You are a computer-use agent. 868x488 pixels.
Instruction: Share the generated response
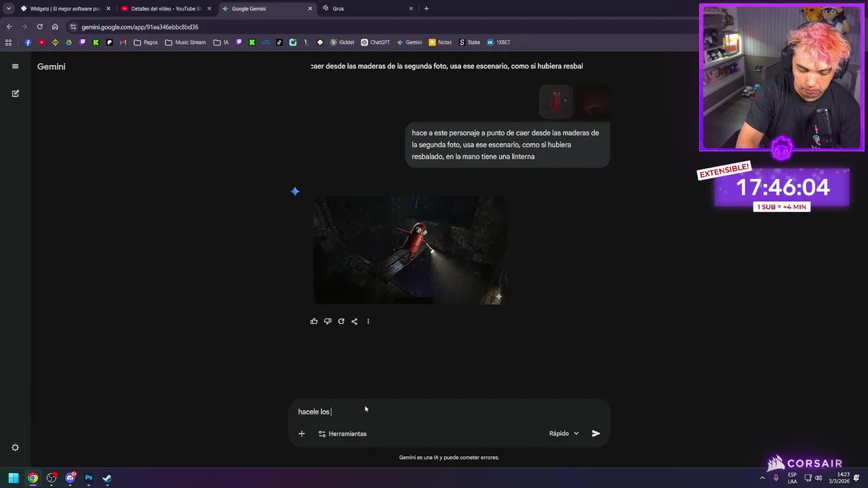tap(354, 321)
